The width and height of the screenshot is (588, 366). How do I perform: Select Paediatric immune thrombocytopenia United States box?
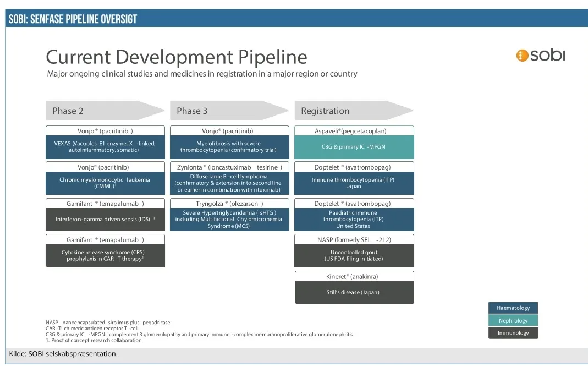pyautogui.click(x=354, y=219)
